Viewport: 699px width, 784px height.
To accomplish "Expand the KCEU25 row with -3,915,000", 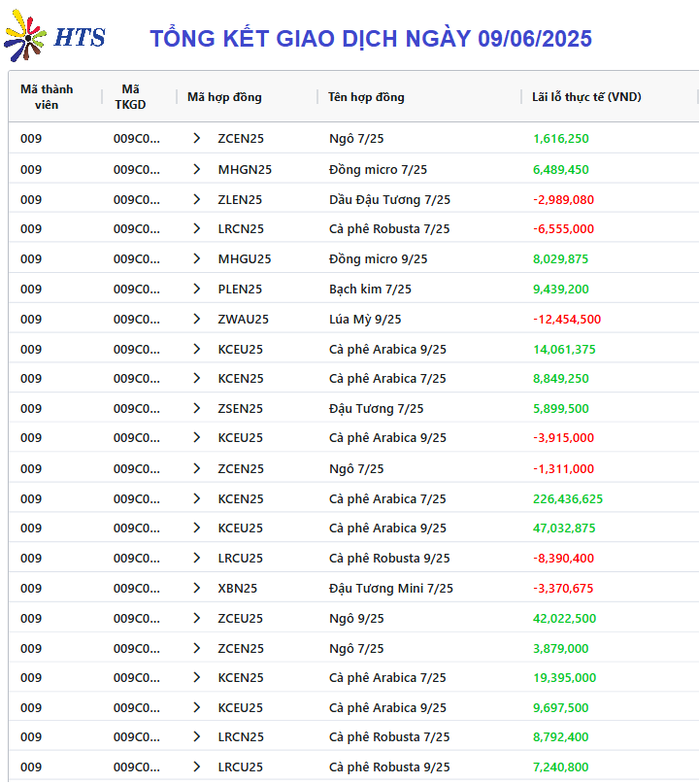I will click(197, 437).
